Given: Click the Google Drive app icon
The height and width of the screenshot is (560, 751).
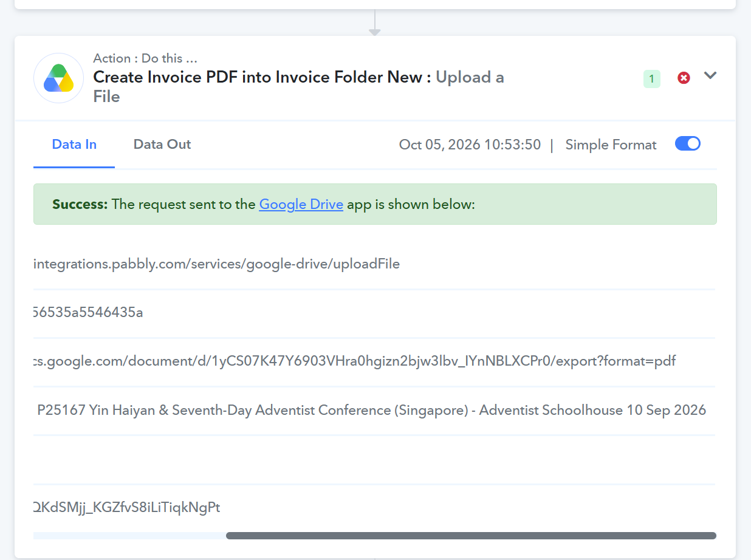Looking at the screenshot, I should 59,78.
